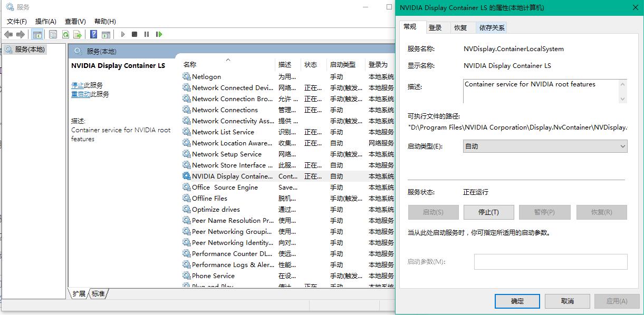The width and height of the screenshot is (644, 315).
Task: Toggle the Show/Hide Console Tree icon
Action: pyautogui.click(x=37, y=34)
